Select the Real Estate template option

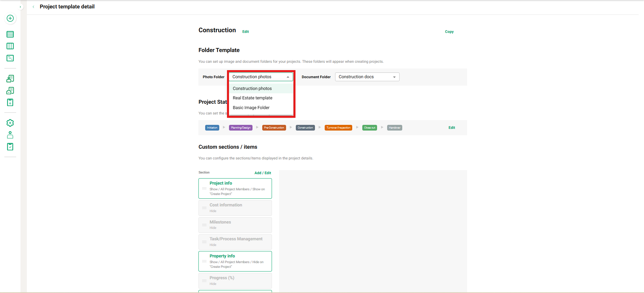coord(252,98)
